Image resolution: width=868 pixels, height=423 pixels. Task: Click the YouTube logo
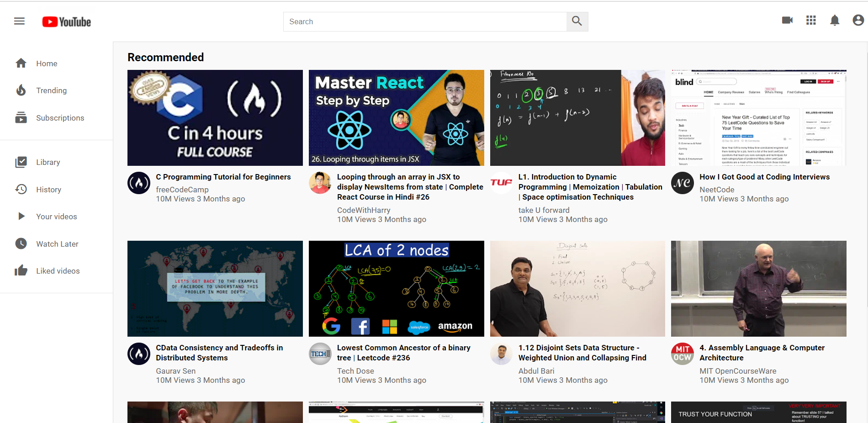67,22
